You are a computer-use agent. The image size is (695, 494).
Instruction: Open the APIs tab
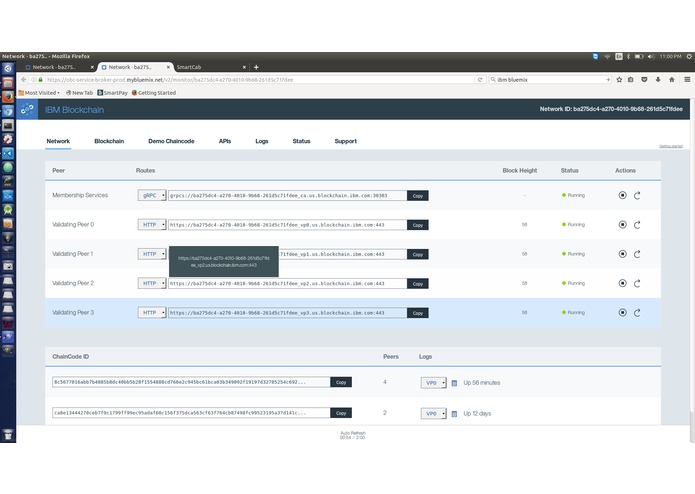pos(225,141)
